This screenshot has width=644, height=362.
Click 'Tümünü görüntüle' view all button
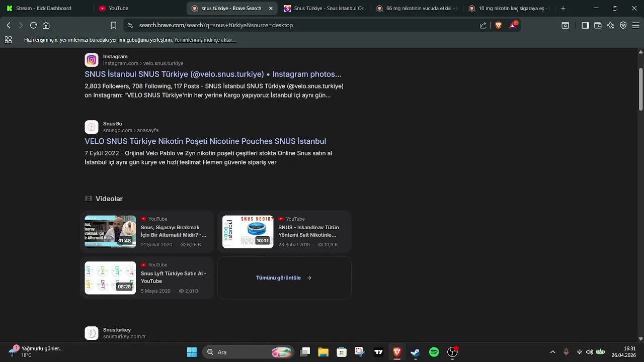coord(284,278)
